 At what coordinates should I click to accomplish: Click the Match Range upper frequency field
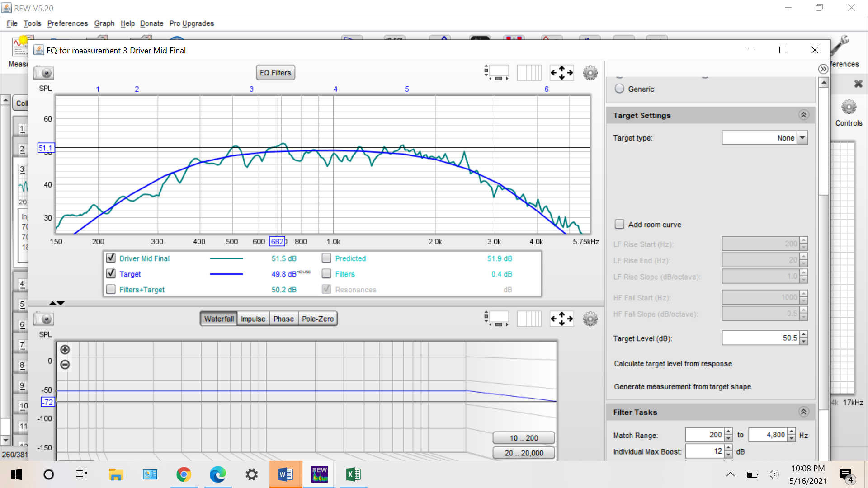(768, 435)
